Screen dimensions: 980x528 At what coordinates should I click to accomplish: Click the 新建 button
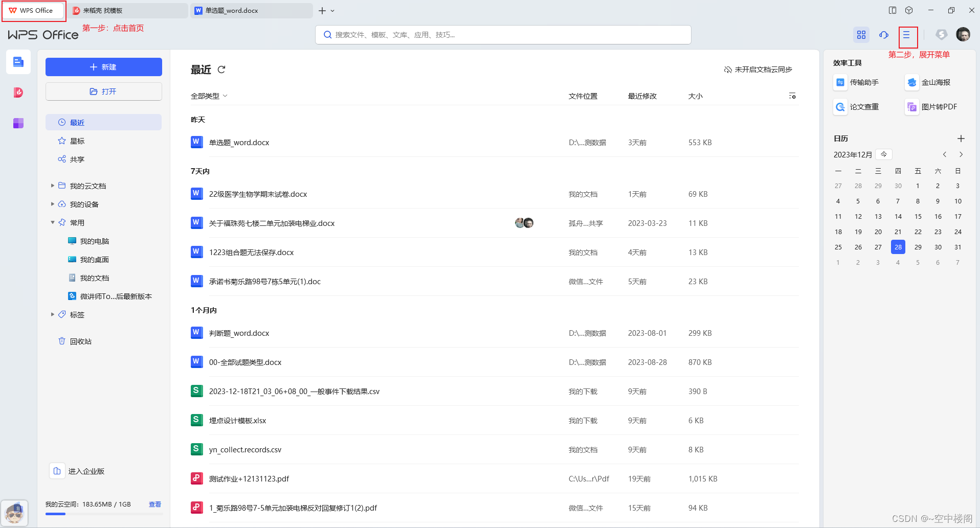coord(103,67)
